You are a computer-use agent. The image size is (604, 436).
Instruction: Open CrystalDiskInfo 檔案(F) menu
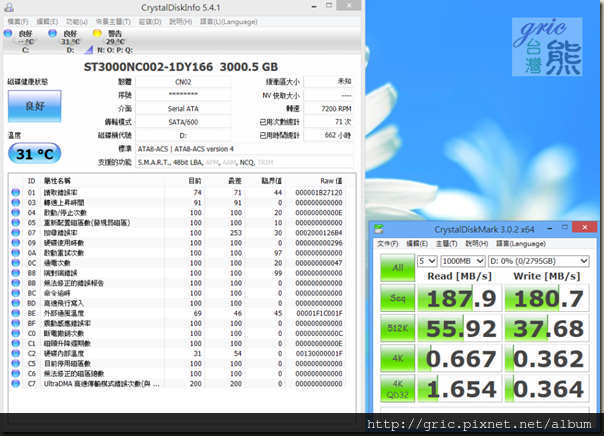pos(18,22)
